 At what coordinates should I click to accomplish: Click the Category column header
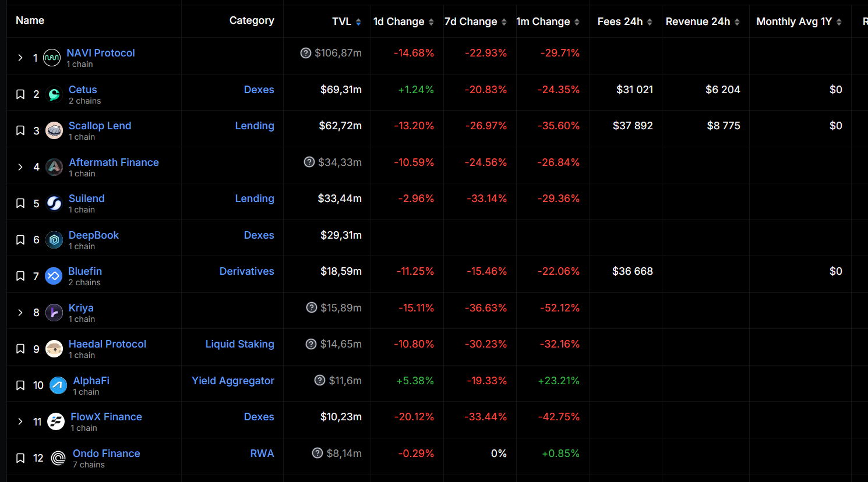[252, 20]
